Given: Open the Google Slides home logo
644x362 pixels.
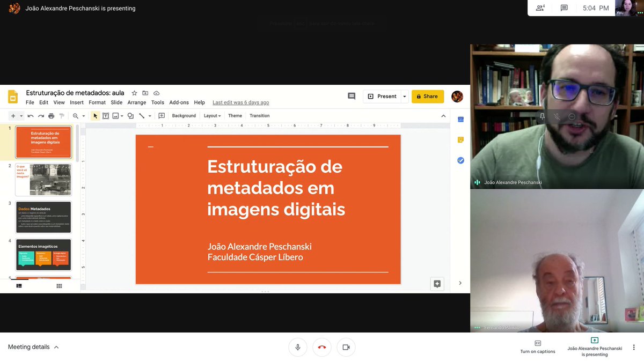Looking at the screenshot, I should pyautogui.click(x=13, y=97).
